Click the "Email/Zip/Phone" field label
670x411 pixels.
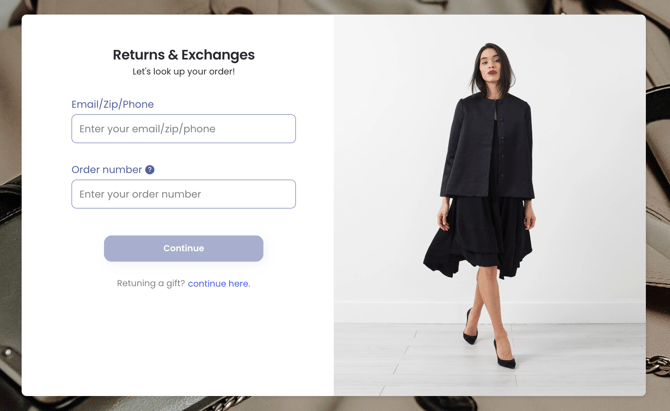tap(112, 104)
